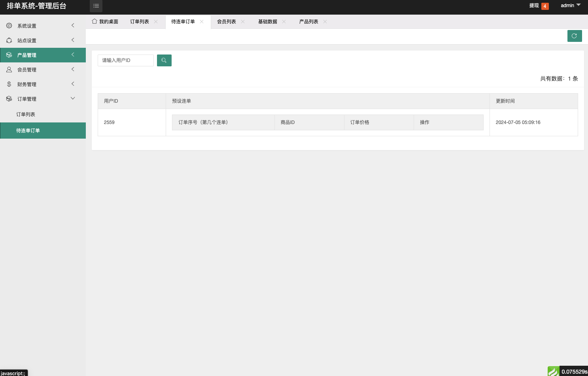Click the green logo icon at bottom right
This screenshot has height=376, width=588.
tap(554, 371)
